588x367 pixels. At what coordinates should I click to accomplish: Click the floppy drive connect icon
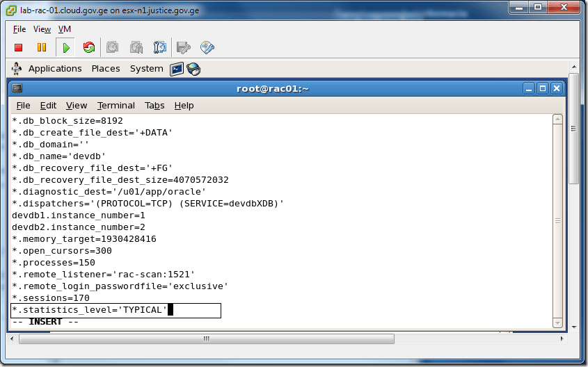pyautogui.click(x=184, y=47)
